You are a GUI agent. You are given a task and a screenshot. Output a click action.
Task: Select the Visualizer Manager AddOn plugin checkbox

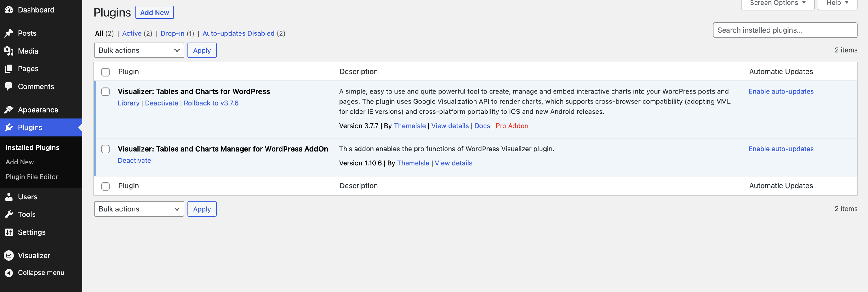[x=106, y=149]
